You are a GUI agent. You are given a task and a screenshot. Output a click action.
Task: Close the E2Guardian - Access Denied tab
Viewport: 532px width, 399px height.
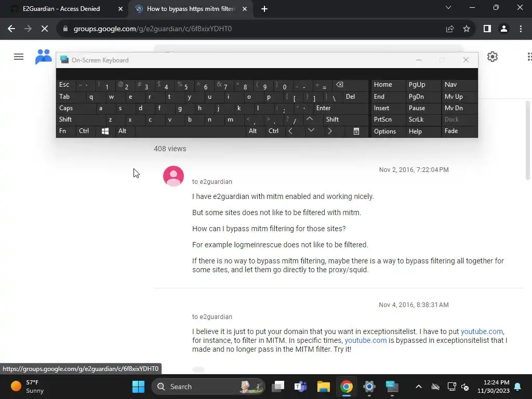coord(121,9)
